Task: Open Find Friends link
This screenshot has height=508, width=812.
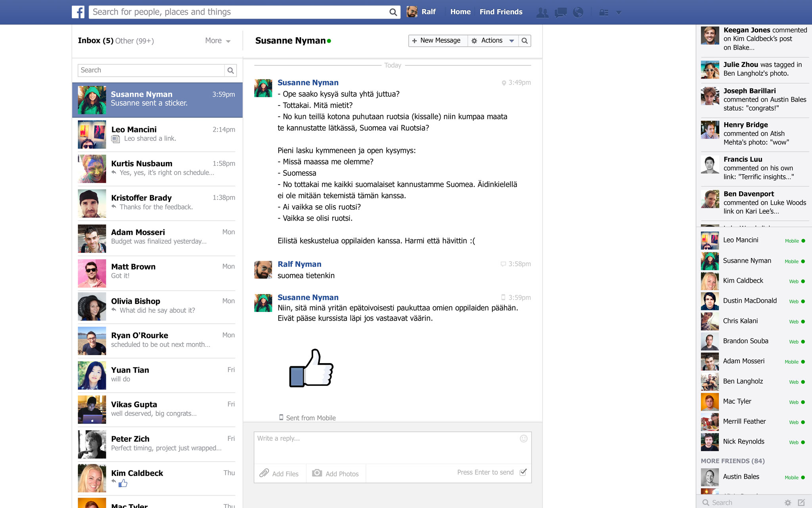Action: (x=501, y=12)
